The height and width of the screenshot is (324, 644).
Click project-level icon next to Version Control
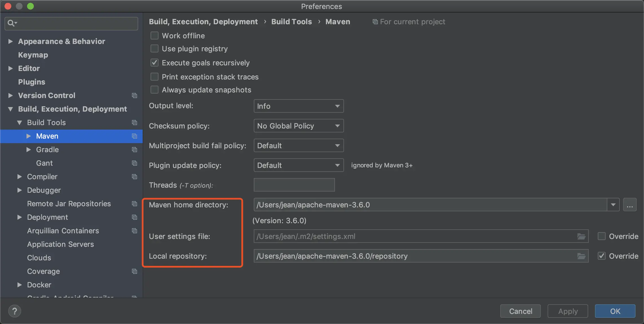(x=134, y=96)
